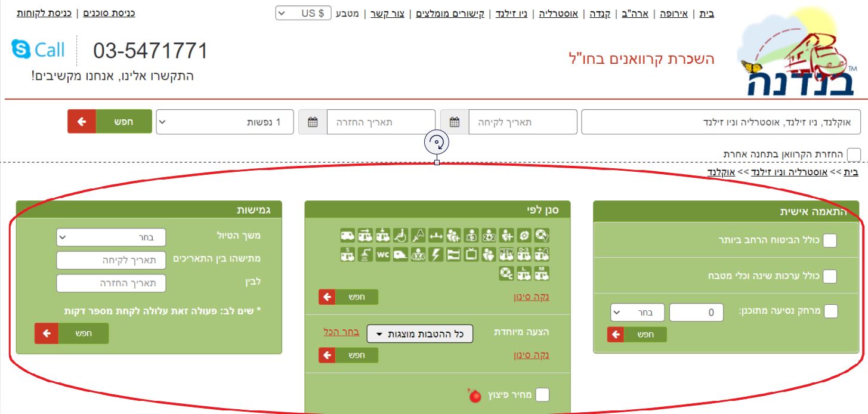
Task: Click 'חפש' in 'גמישות' panel
Action: [72, 333]
